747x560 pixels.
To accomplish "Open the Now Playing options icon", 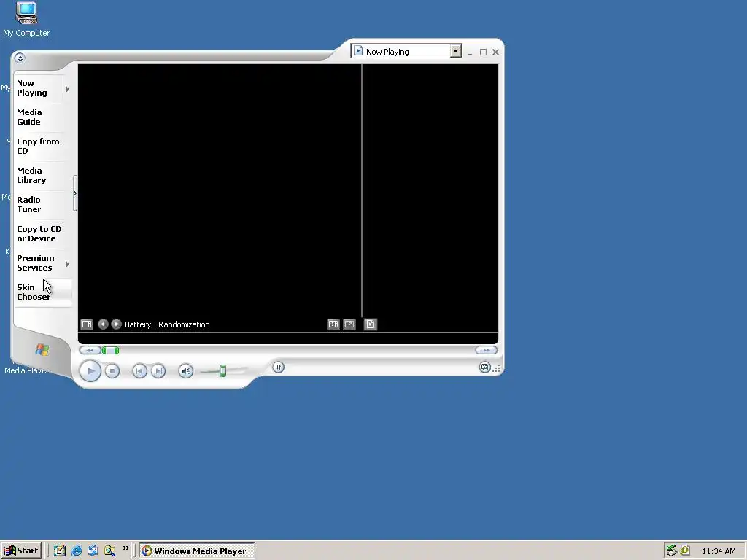I will tap(87, 324).
